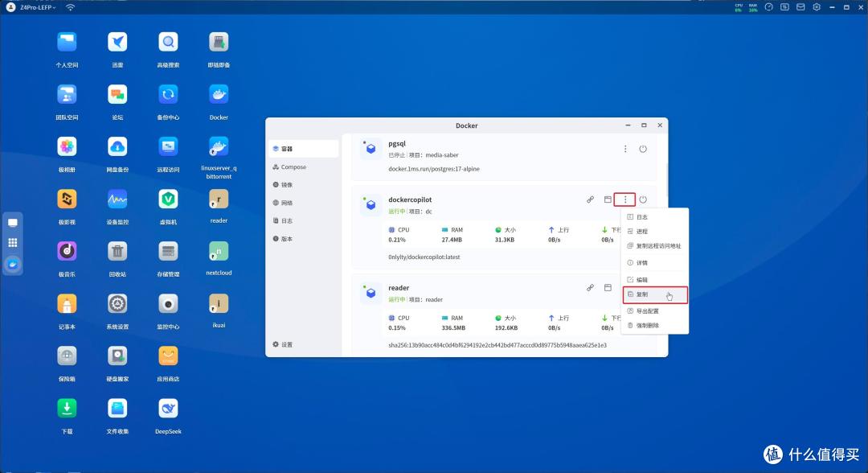
Task: Click the pgsql container name
Action: pos(397,143)
